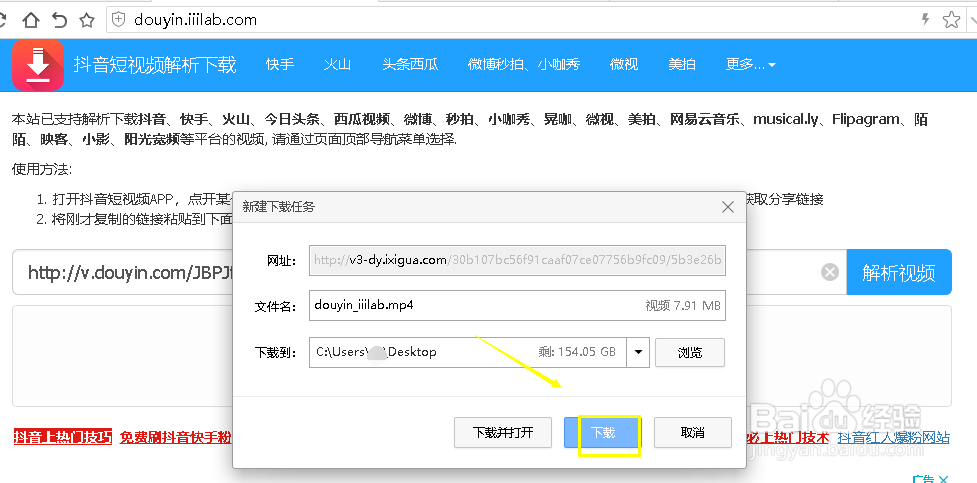Click the undo/back arrow icon in toolbar

coord(59,21)
